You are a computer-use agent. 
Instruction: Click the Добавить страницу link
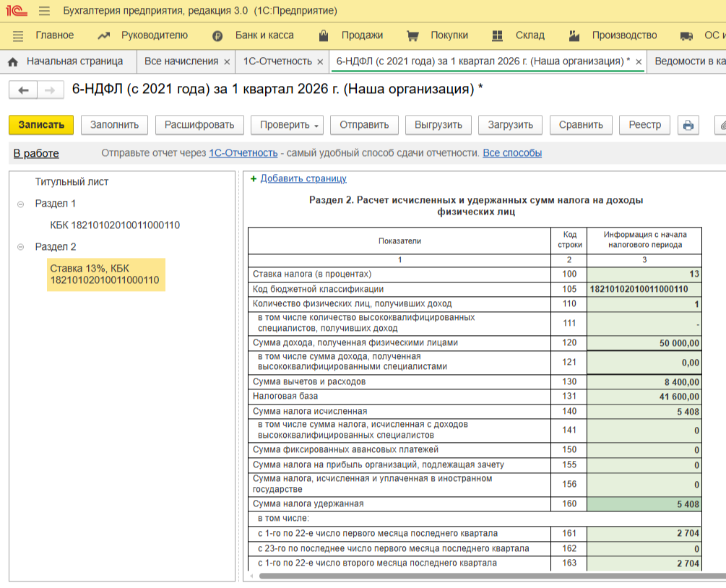(x=303, y=178)
